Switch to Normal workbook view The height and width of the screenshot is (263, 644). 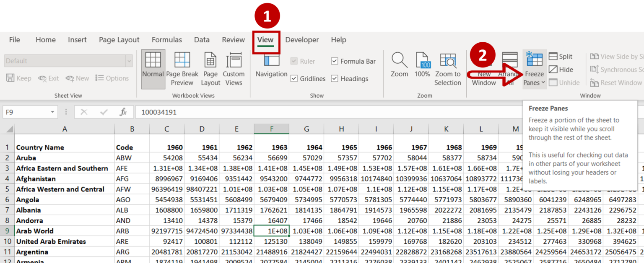(x=153, y=68)
